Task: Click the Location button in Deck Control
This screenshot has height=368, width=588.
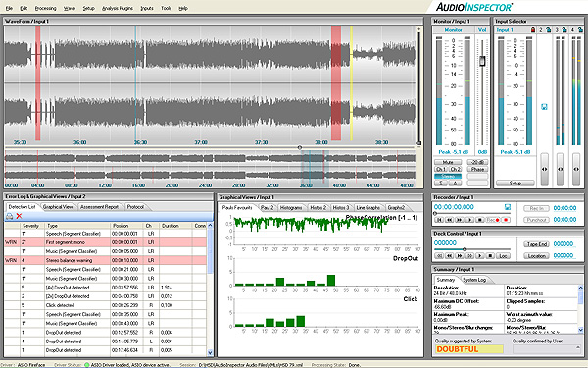Action: coord(537,256)
